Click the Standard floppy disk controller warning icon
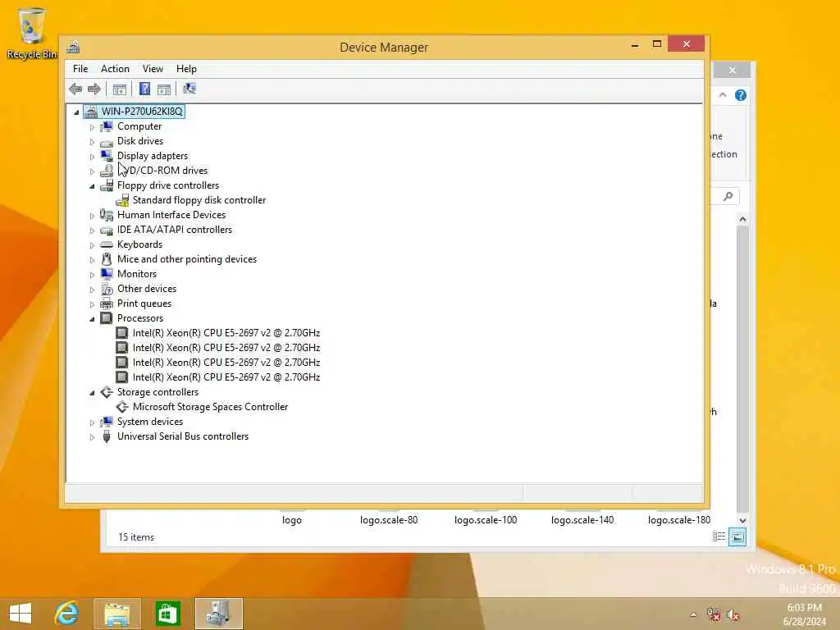This screenshot has width=840, height=630. (122, 200)
